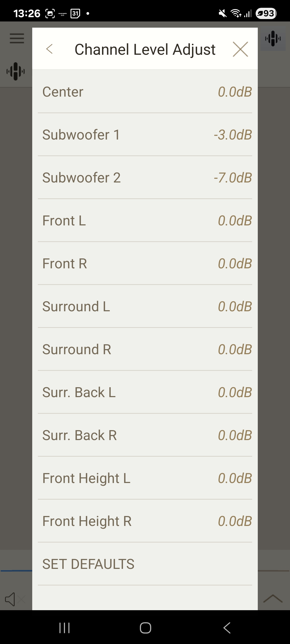Viewport: 290px width, 644px height.
Task: Go back using the header back arrow
Action: [x=49, y=49]
